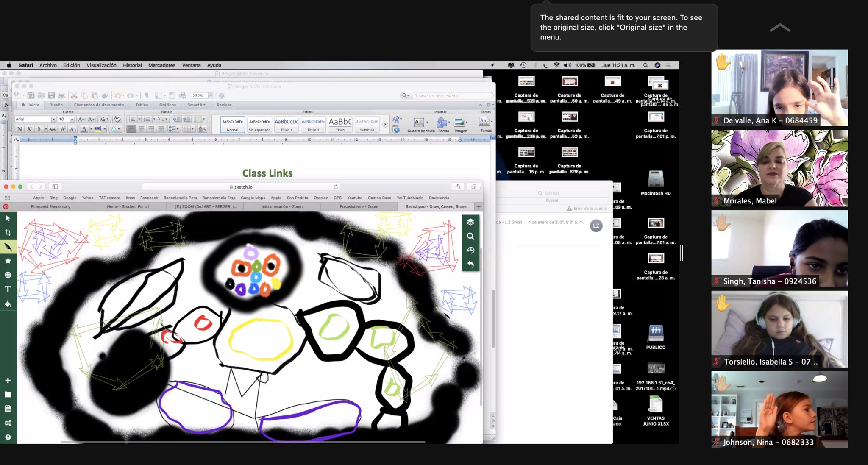Select the Text tool in Sketchpad
Viewport: 868px width, 465px height.
[8, 289]
